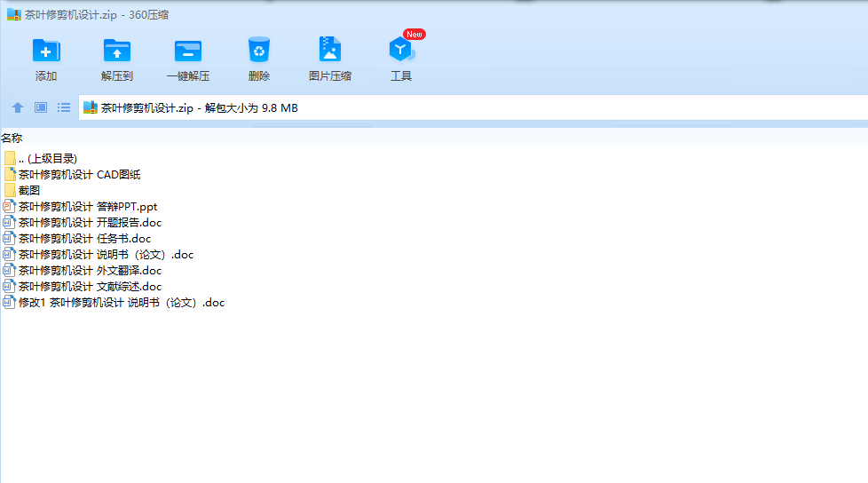Click the folder icon of CAD图纸 row

click(10, 175)
